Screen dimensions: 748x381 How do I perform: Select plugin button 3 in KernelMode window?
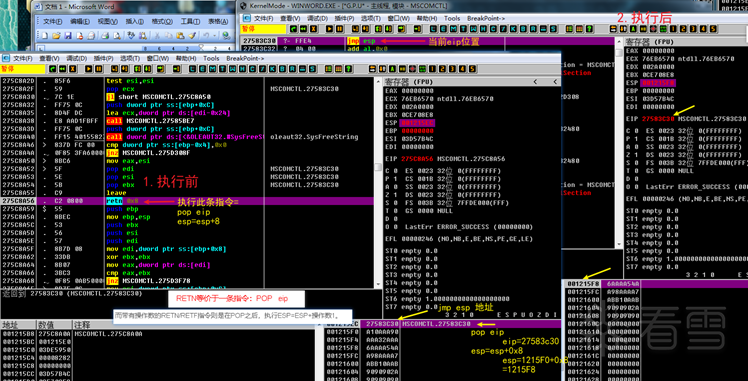click(693, 29)
